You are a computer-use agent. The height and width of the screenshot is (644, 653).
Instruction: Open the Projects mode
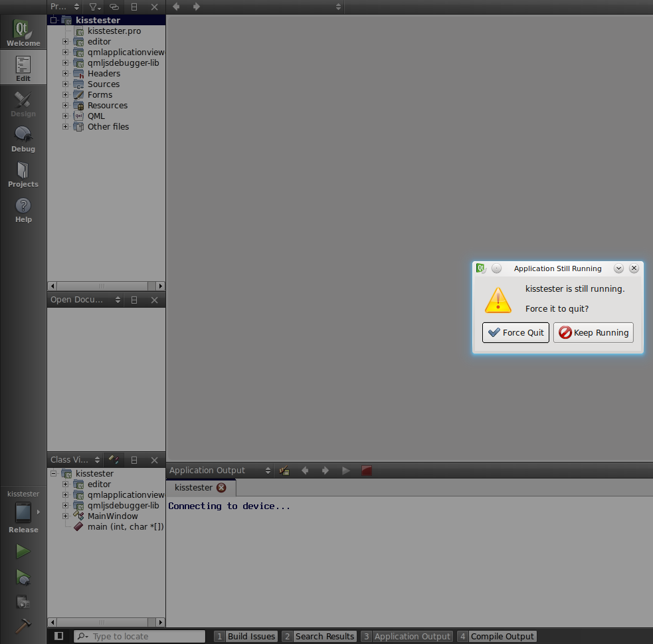click(x=23, y=174)
